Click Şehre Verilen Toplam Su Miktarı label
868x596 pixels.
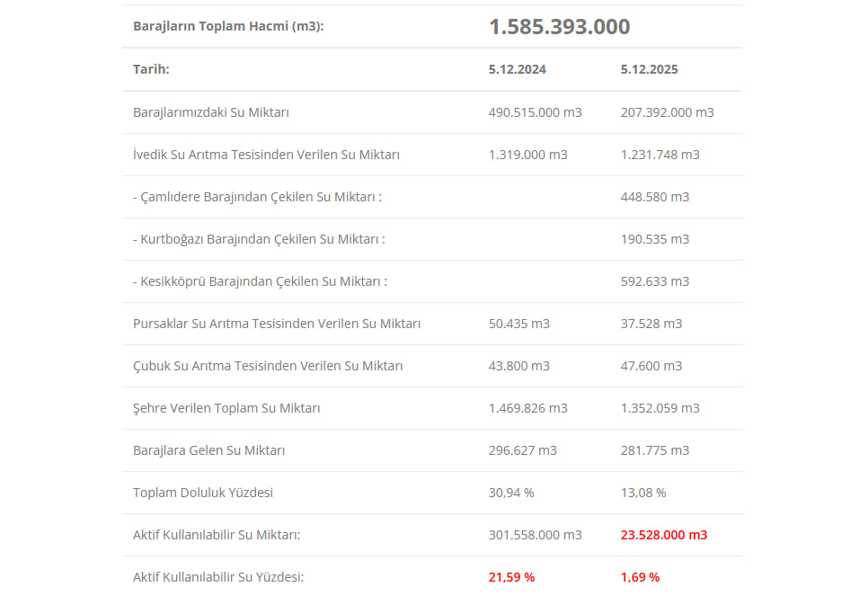click(x=226, y=408)
